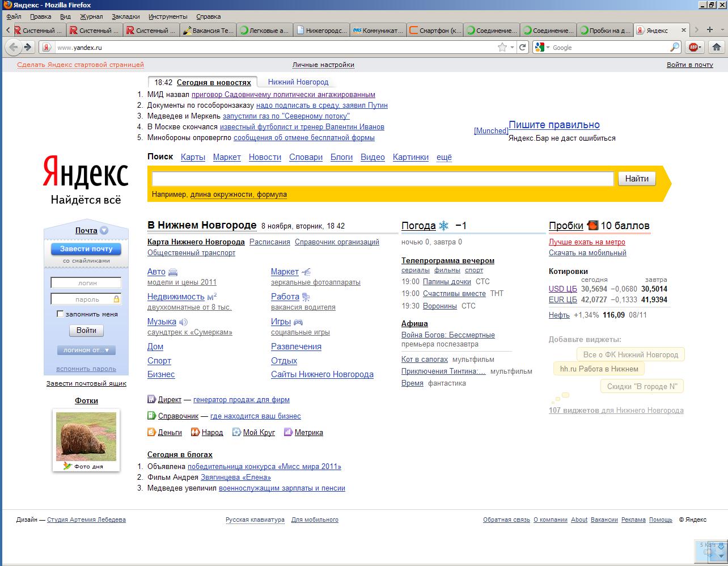Switch to the Нижний Новгород news tab

click(x=298, y=82)
